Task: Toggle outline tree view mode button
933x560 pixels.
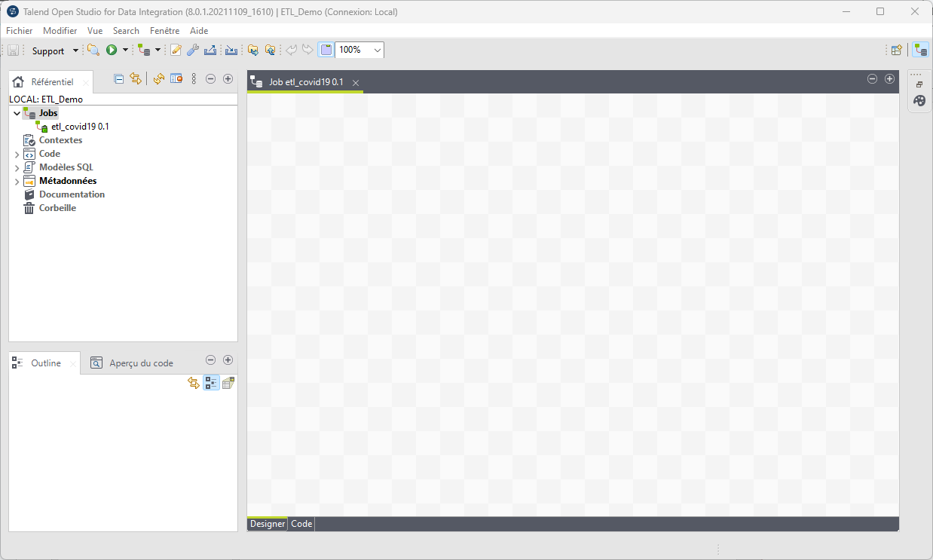Action: (211, 383)
